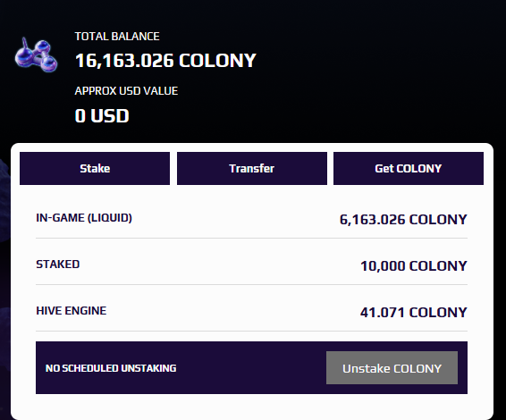Select the 6,163.026 COLONY liquid amount
This screenshot has width=506, height=420.
403,220
